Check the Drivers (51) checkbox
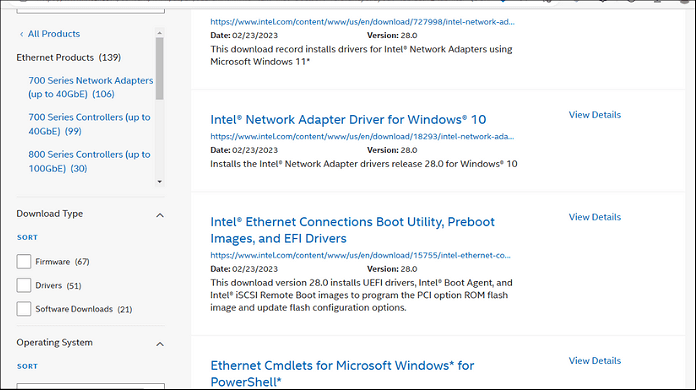Viewport: 696px width, 390px height. click(x=24, y=285)
